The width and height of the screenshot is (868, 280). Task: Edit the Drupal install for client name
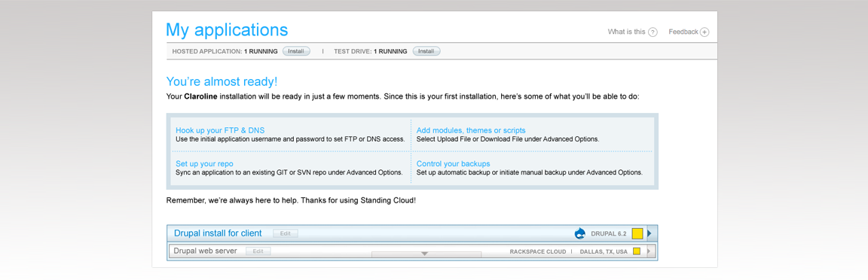[285, 233]
